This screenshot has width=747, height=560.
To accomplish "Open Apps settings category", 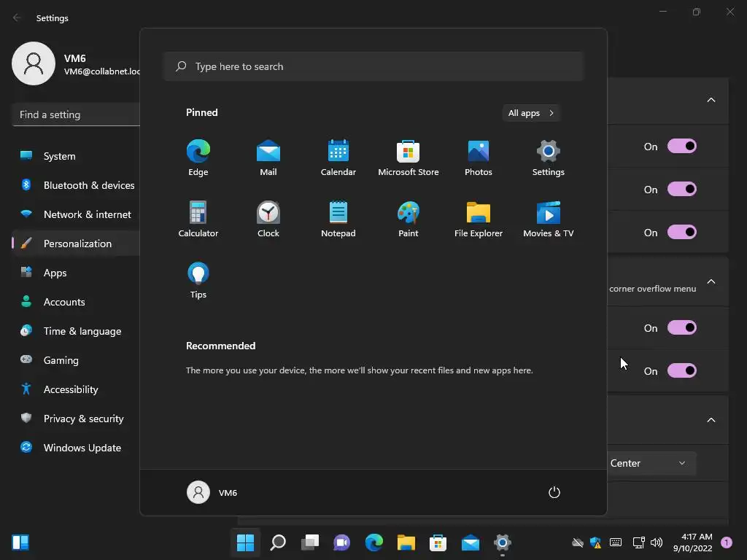I will click(76, 273).
